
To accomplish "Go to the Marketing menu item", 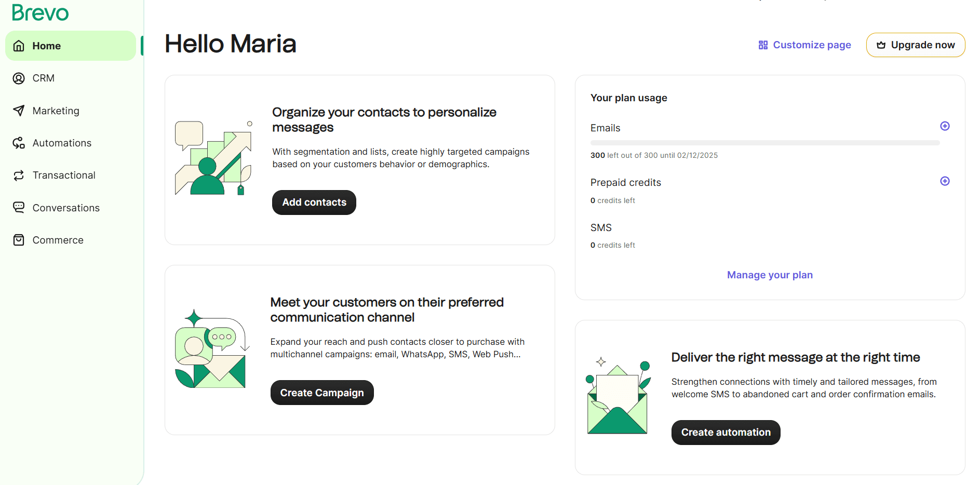I will pos(56,111).
